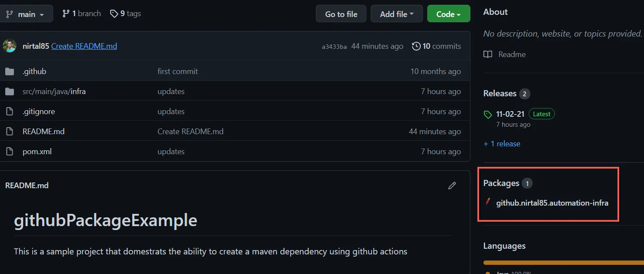This screenshot has width=644, height=274.
Task: Open 'updates' commit message in .gitignore row
Action: (171, 112)
